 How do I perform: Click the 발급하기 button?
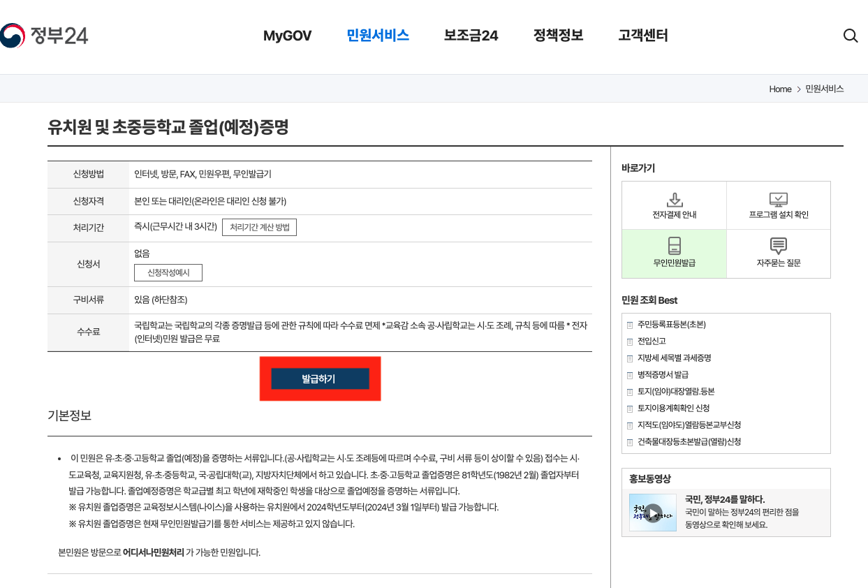click(x=320, y=378)
